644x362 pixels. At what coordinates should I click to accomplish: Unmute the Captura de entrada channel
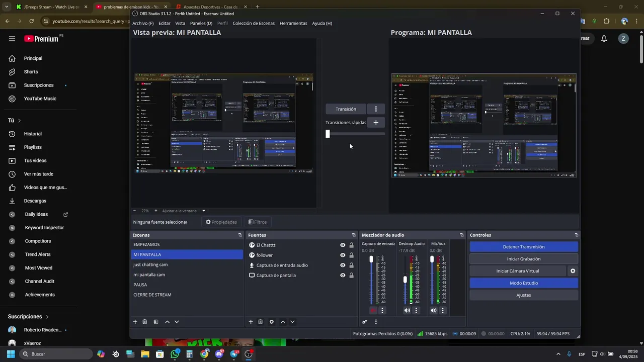pyautogui.click(x=373, y=311)
